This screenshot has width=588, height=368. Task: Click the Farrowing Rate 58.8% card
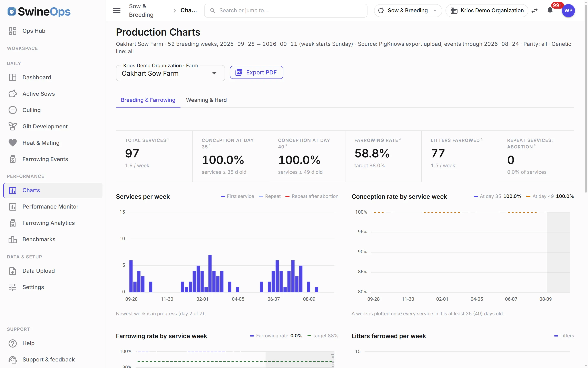tap(383, 156)
